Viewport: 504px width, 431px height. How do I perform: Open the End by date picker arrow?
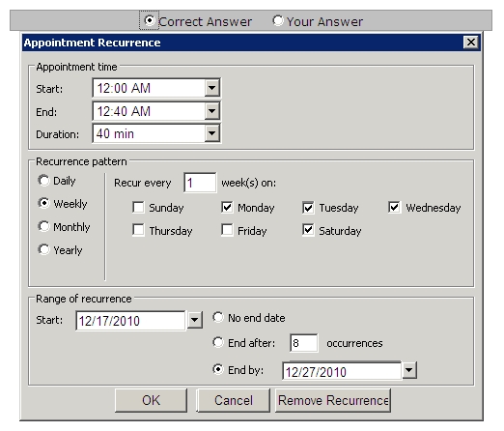click(409, 370)
